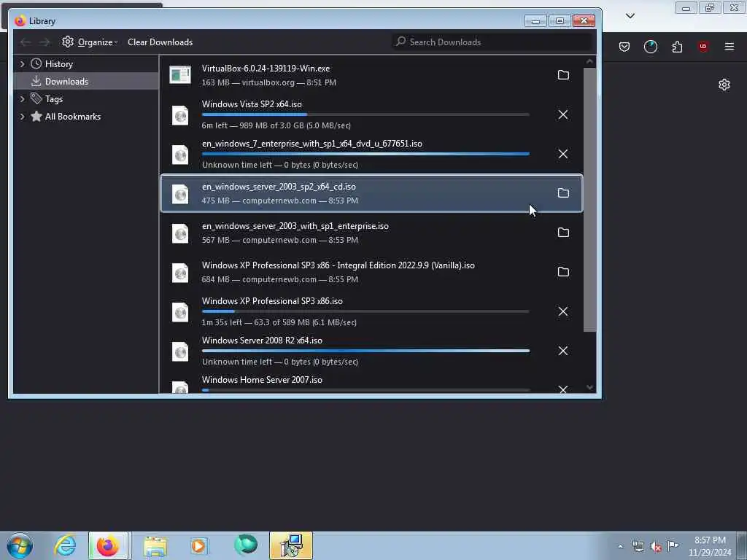
Task: Show en_windows_server_2003_sp2_x64_cd.iso in folder
Action: point(563,192)
